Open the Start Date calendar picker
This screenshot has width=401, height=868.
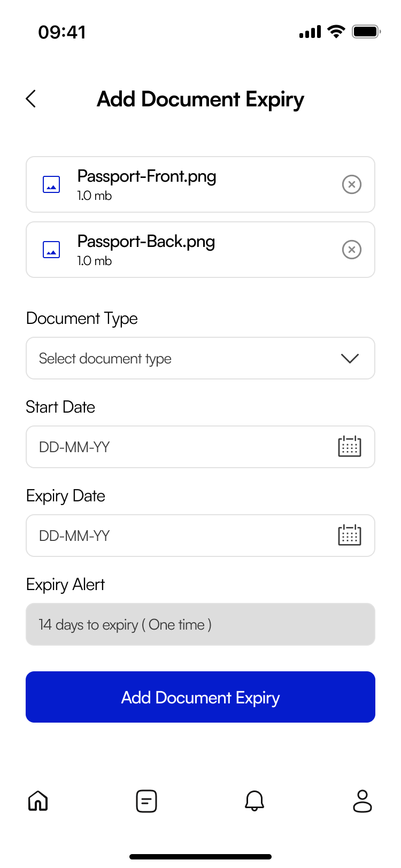tap(350, 446)
